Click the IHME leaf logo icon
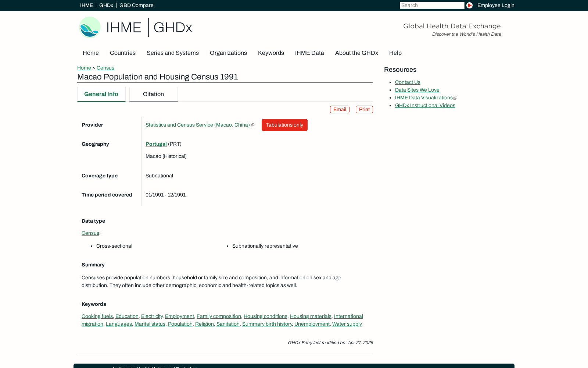 pyautogui.click(x=90, y=27)
